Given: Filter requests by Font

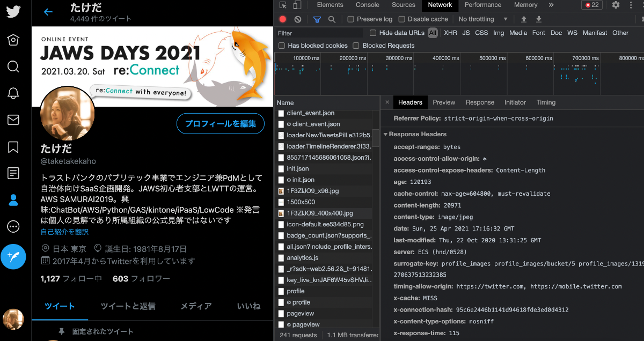Looking at the screenshot, I should pyautogui.click(x=539, y=33).
